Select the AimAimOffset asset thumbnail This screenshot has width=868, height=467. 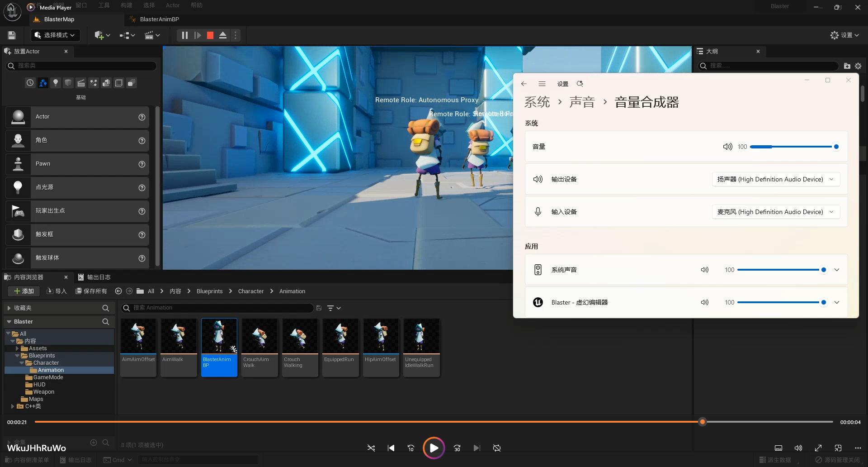coord(138,348)
